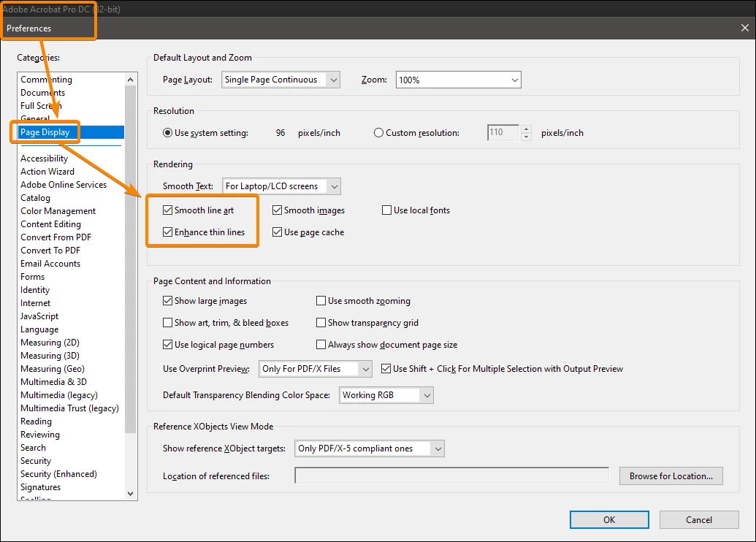Image resolution: width=756 pixels, height=542 pixels.
Task: Select Reviewing category
Action: click(x=40, y=435)
